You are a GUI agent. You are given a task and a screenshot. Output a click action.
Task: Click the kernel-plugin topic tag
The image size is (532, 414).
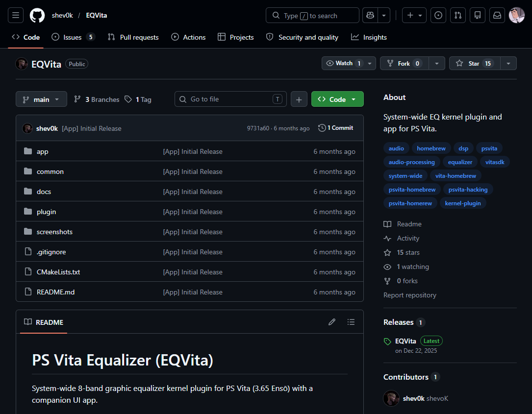pyautogui.click(x=462, y=203)
